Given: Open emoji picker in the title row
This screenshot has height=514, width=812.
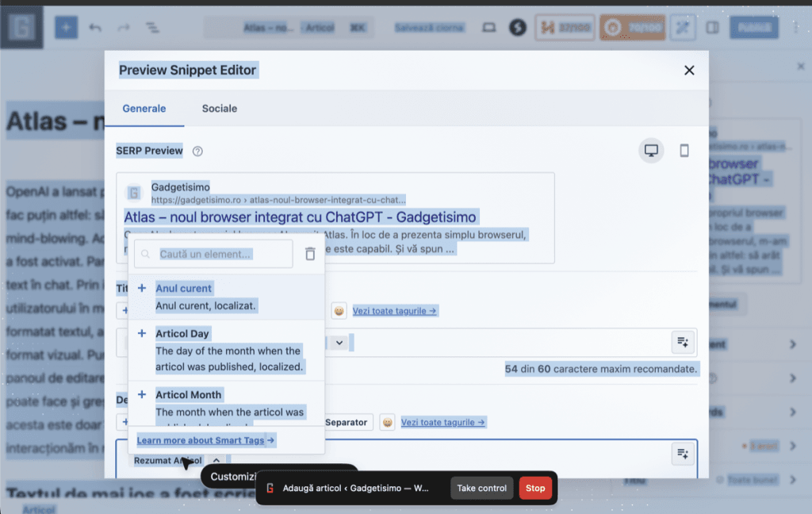Looking at the screenshot, I should [x=339, y=311].
